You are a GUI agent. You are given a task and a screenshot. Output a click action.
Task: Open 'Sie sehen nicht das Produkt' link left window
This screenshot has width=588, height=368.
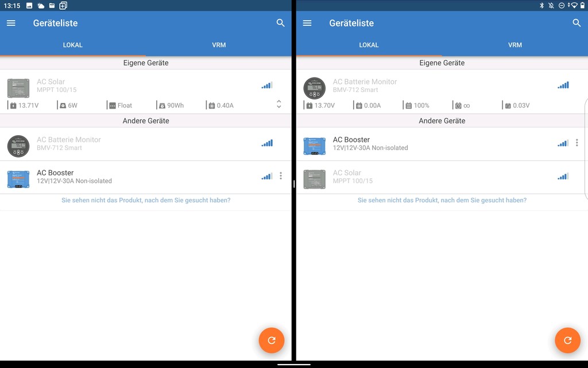point(146,200)
